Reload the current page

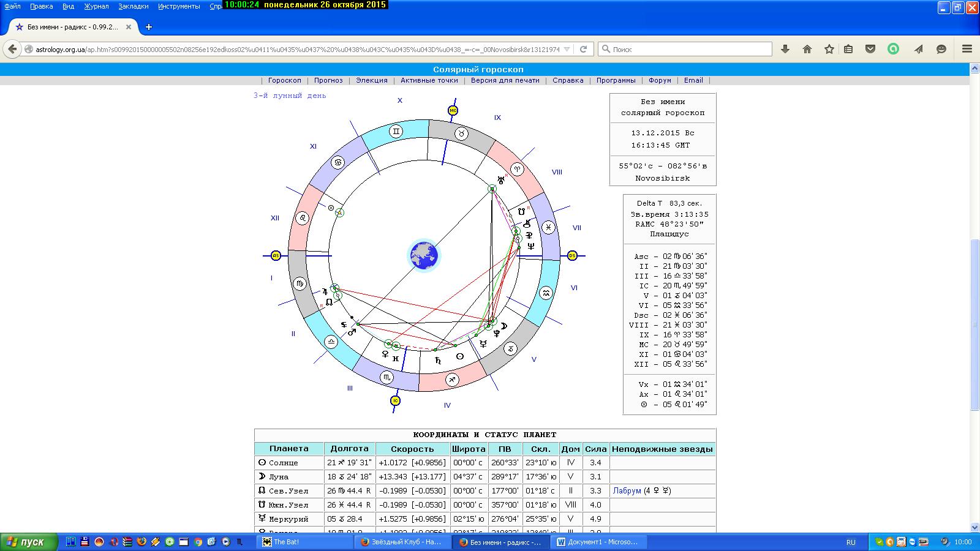[x=584, y=49]
